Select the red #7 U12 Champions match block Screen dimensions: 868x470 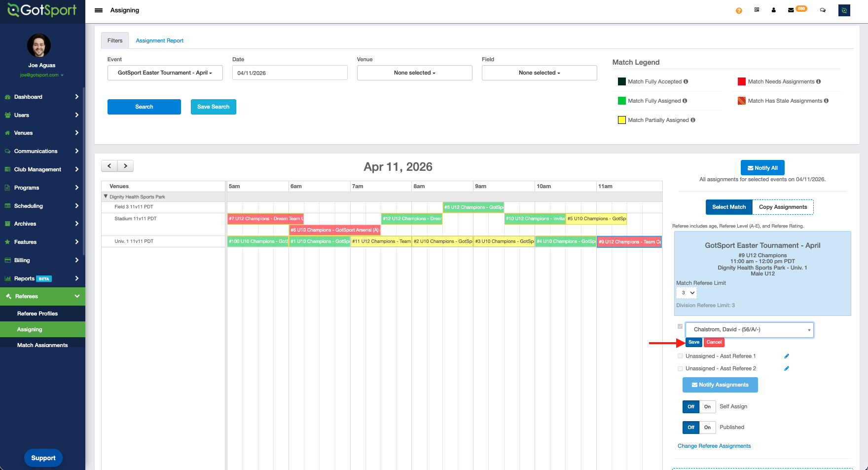click(x=265, y=219)
